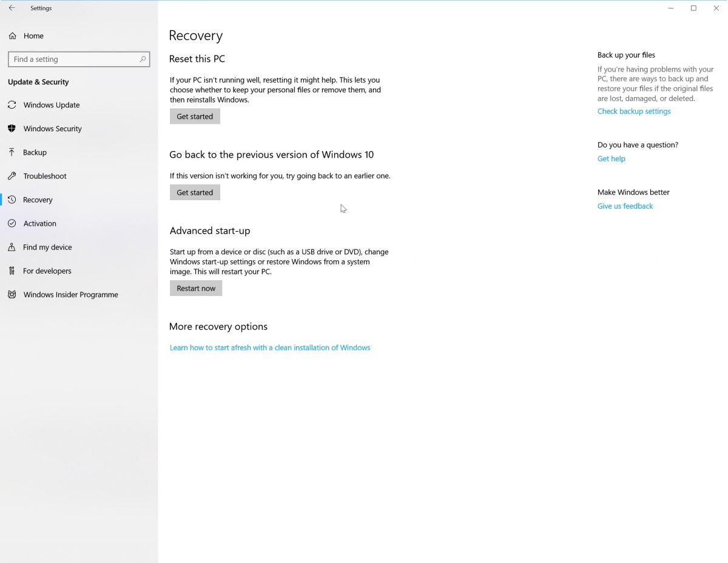Open the clean installation of Windows link
728x563 pixels.
pos(270,348)
